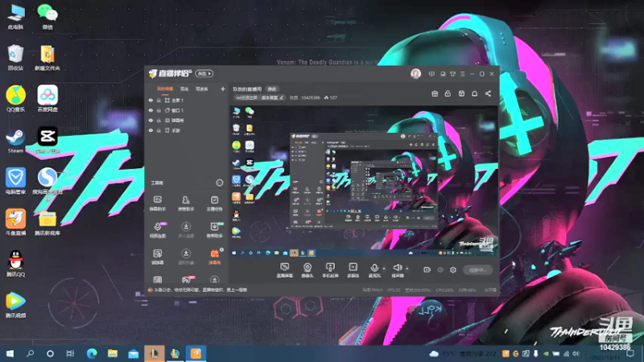Viewport: 644px width, 362px height.
Task: Toggle lock for 窗口 1 source
Action: tap(159, 110)
